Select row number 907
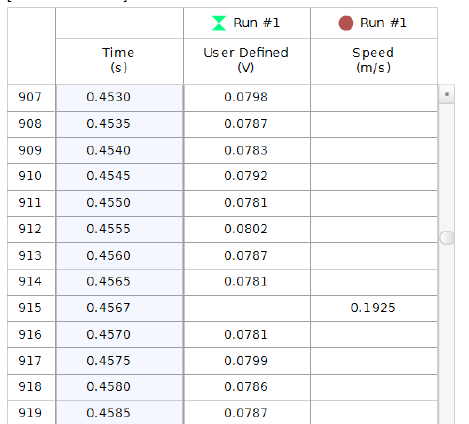 [x=31, y=97]
